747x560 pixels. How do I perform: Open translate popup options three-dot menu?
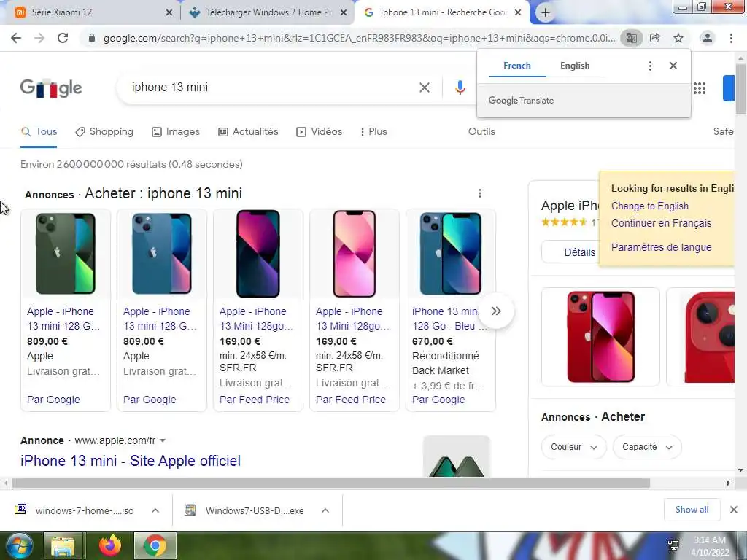coord(650,66)
